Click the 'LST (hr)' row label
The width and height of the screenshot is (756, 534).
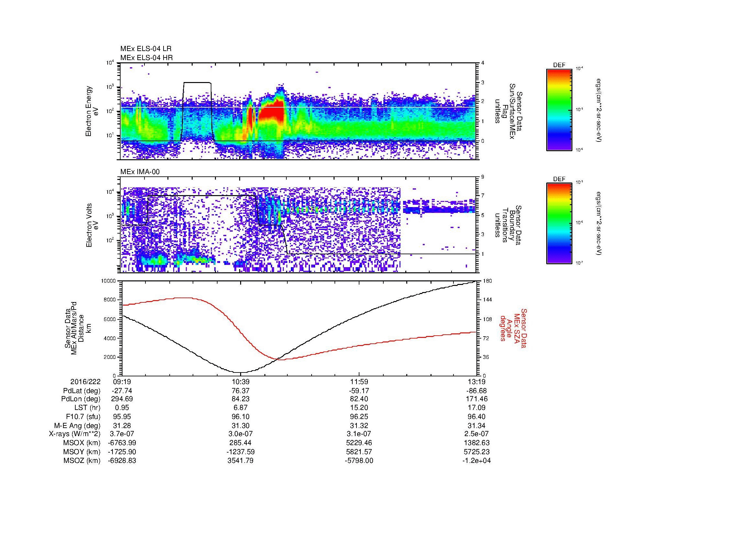click(x=88, y=408)
